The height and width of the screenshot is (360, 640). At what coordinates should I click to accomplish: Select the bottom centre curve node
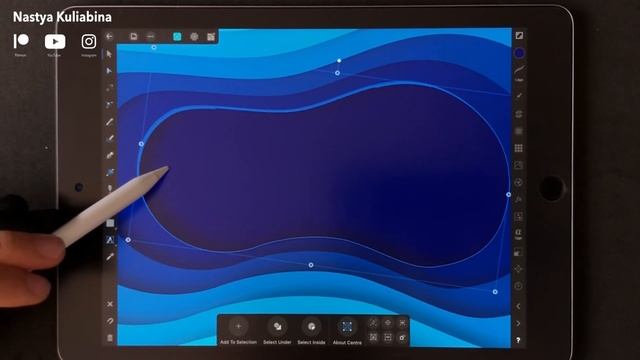(311, 265)
